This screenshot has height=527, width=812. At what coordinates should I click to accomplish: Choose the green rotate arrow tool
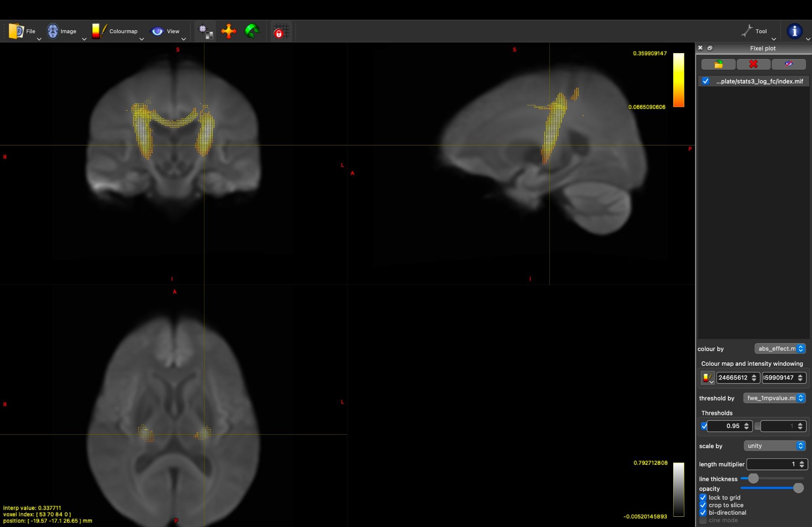252,31
